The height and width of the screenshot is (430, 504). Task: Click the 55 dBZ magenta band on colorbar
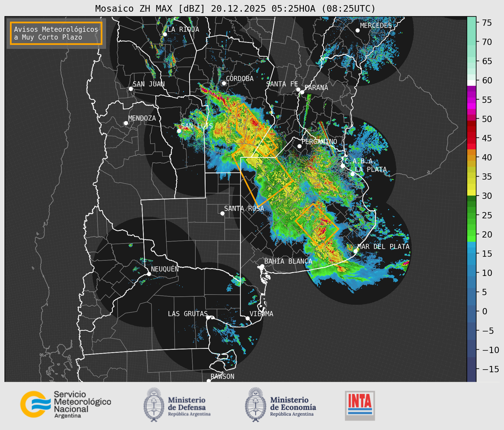pyautogui.click(x=471, y=100)
